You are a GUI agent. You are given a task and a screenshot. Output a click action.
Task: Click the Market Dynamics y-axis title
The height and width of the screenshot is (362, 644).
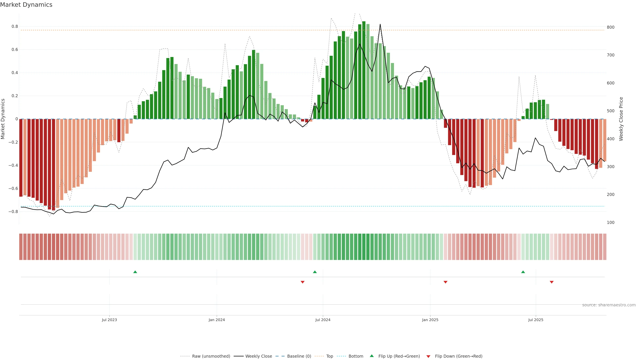tap(3, 119)
